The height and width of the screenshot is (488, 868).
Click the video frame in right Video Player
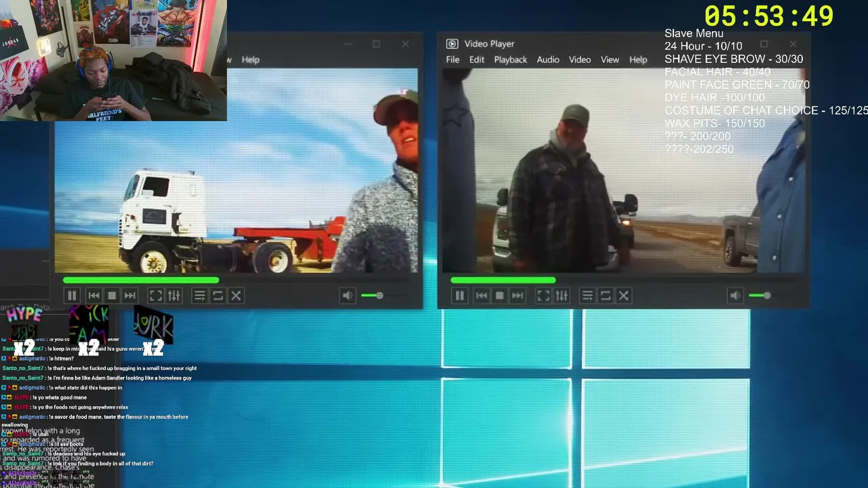pos(624,171)
